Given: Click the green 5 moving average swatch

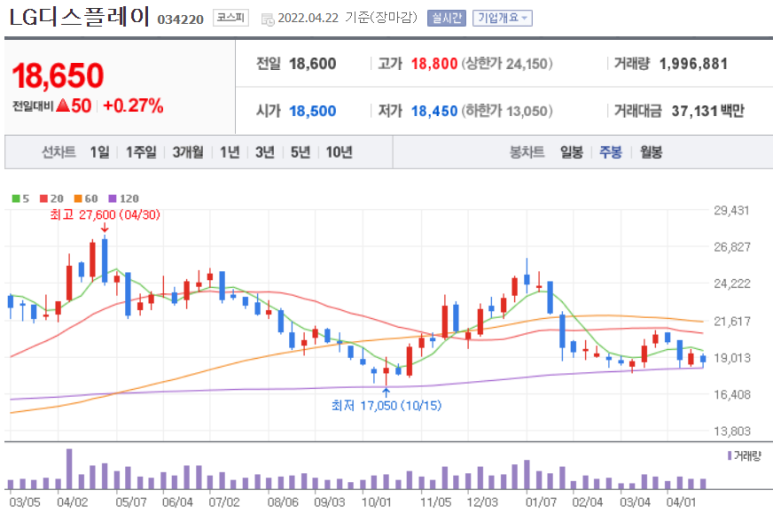Looking at the screenshot, I should [13, 198].
